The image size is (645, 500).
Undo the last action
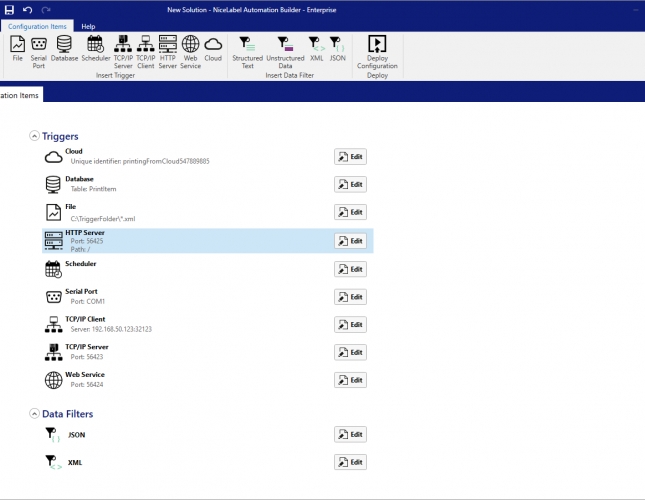27,9
